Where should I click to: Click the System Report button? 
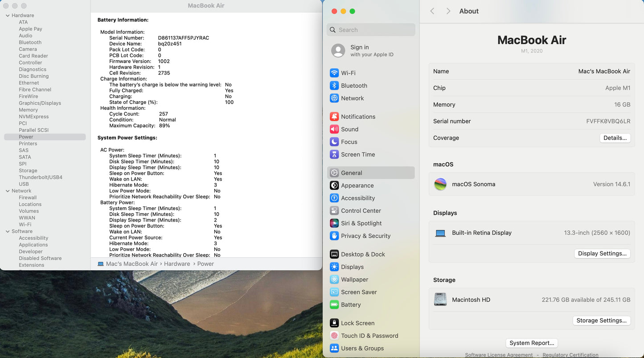coord(532,343)
